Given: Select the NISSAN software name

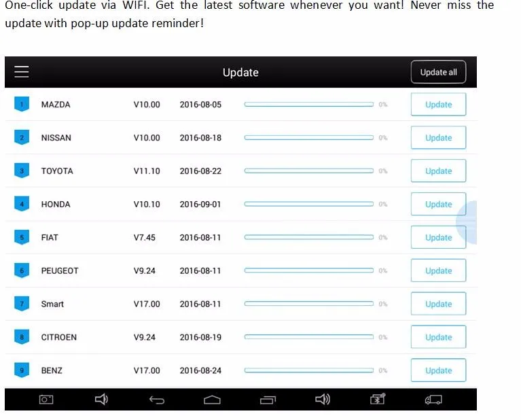Looking at the screenshot, I should pos(56,138).
